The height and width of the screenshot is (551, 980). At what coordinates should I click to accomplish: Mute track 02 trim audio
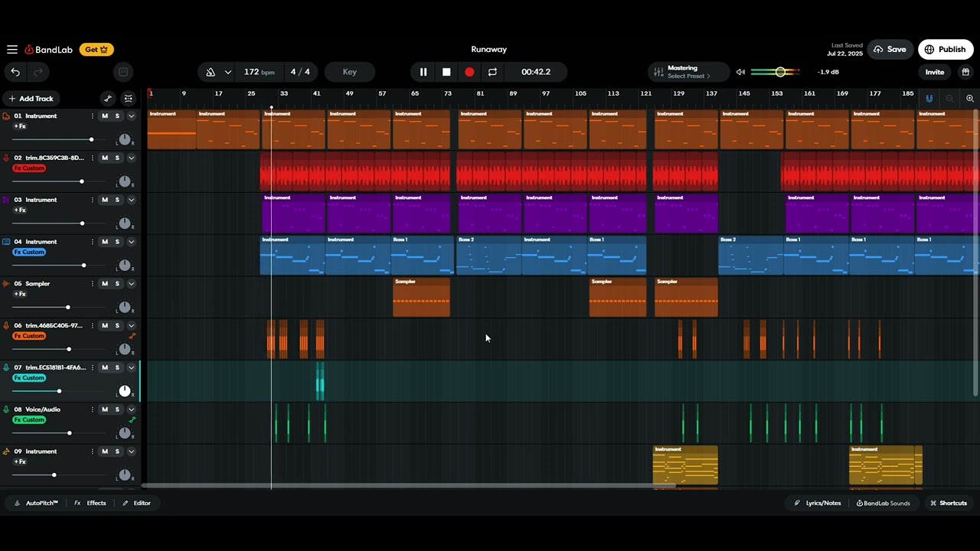coord(105,158)
